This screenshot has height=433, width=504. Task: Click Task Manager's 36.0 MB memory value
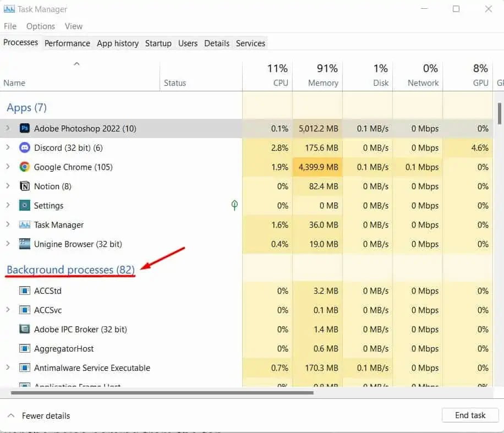click(324, 225)
